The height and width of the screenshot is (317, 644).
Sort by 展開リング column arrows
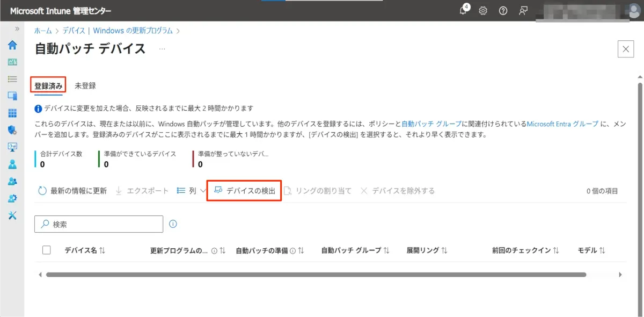pos(444,251)
